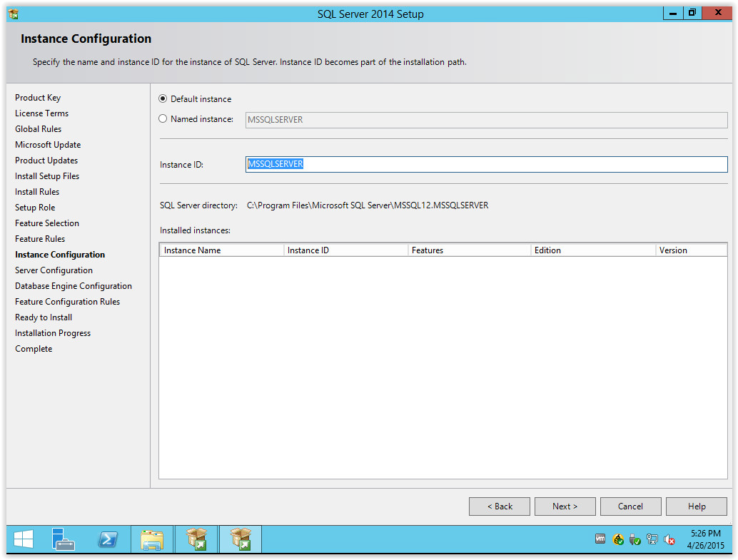Select Install Setup Files step

[47, 176]
